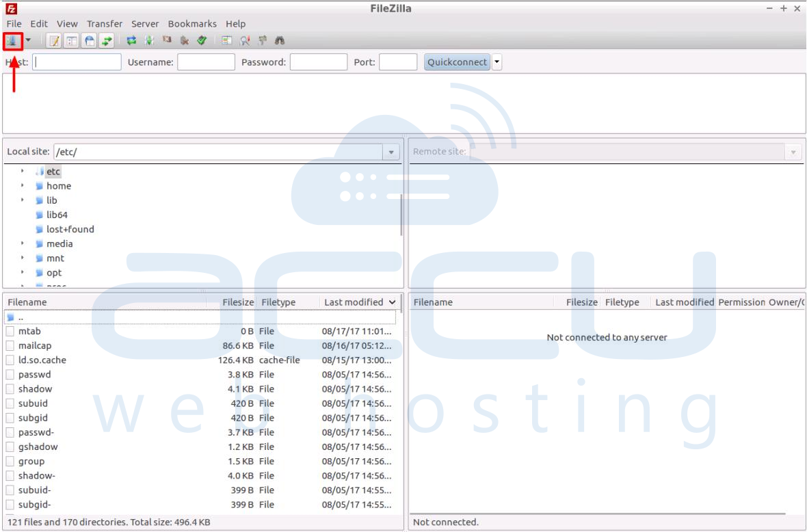The height and width of the screenshot is (532, 807).
Task: Toggle the local directory tree view
Action: [72, 40]
